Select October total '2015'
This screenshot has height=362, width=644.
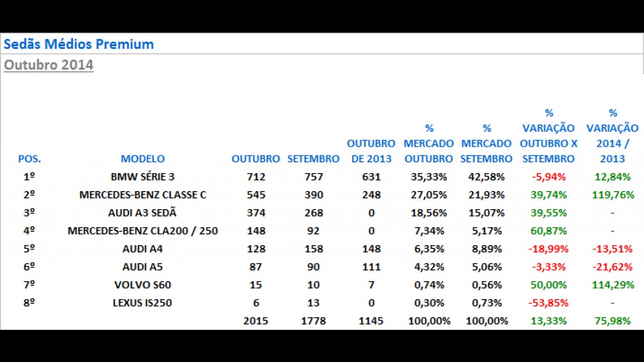pos(256,321)
